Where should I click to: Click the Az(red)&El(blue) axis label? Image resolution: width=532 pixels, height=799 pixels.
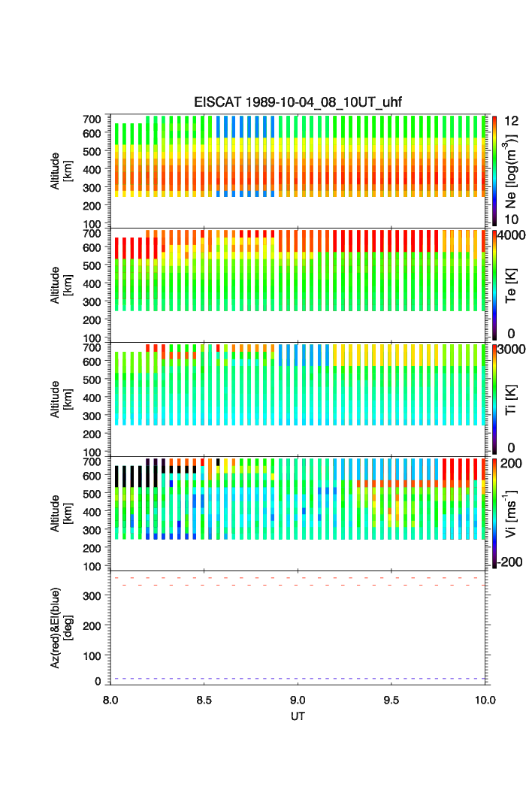[x=62, y=627]
